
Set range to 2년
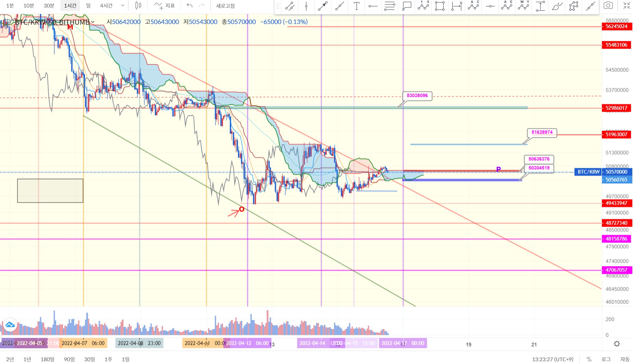point(10,359)
